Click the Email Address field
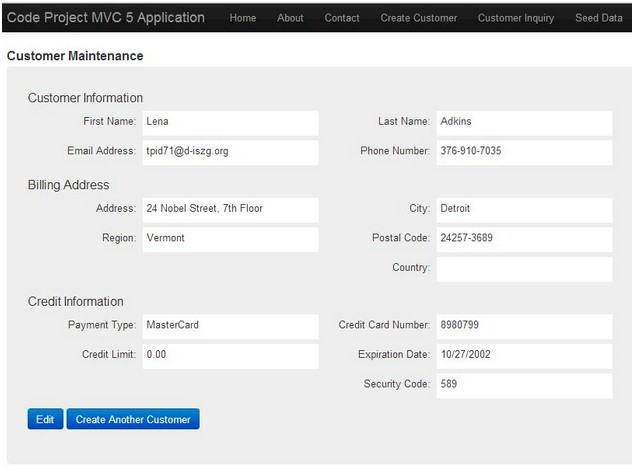Viewport: 640px width, 472px height. pos(231,153)
